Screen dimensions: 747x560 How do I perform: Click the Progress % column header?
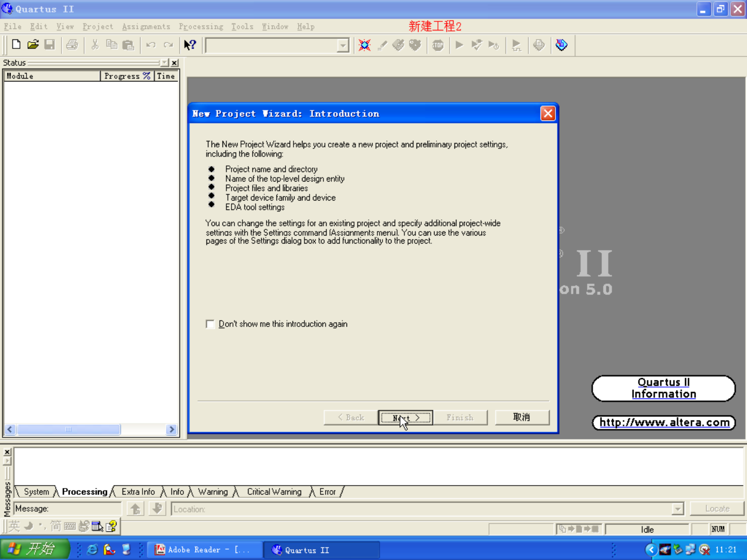click(x=127, y=76)
